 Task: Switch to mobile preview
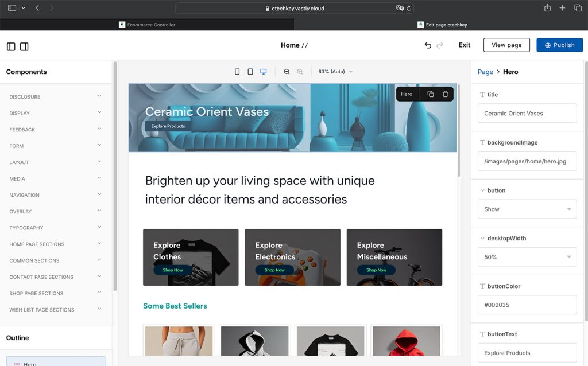[237, 72]
